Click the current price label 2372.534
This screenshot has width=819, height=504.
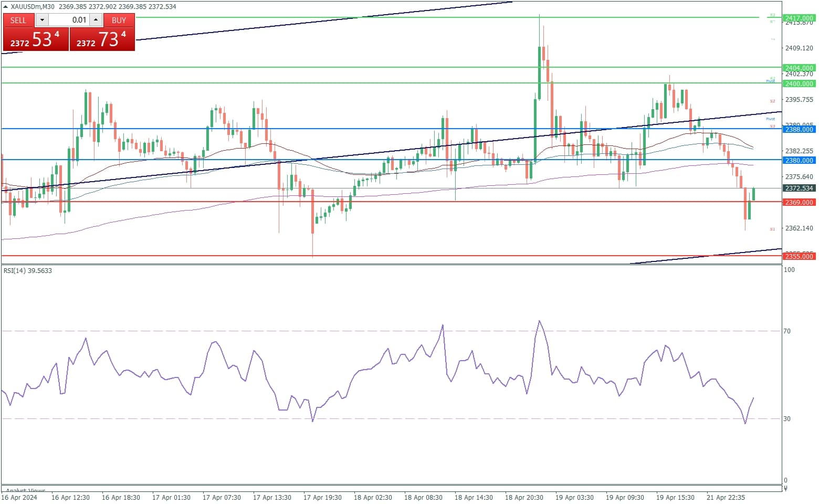799,188
